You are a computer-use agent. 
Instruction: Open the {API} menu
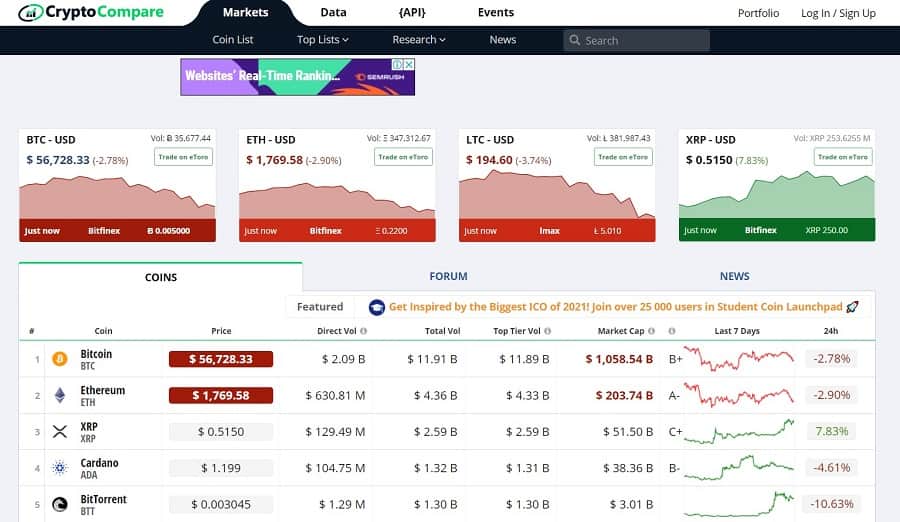coord(412,13)
